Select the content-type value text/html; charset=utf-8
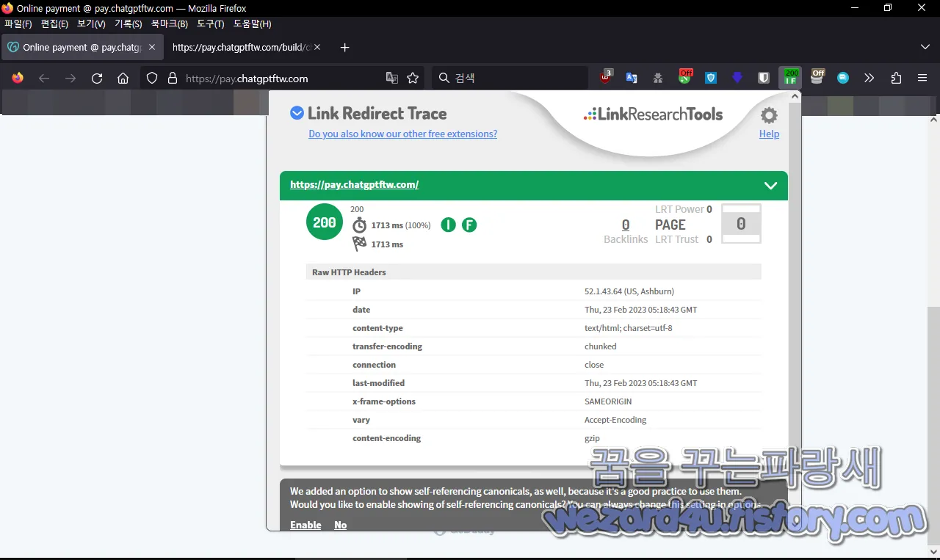940x560 pixels. 628,328
